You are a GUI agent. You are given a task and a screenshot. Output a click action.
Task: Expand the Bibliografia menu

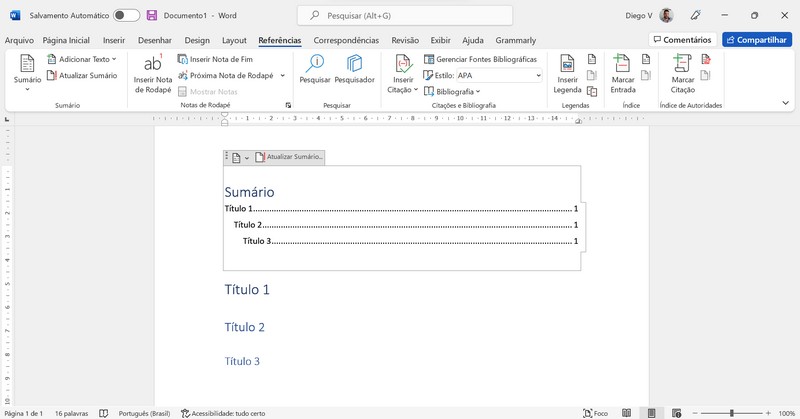click(452, 92)
